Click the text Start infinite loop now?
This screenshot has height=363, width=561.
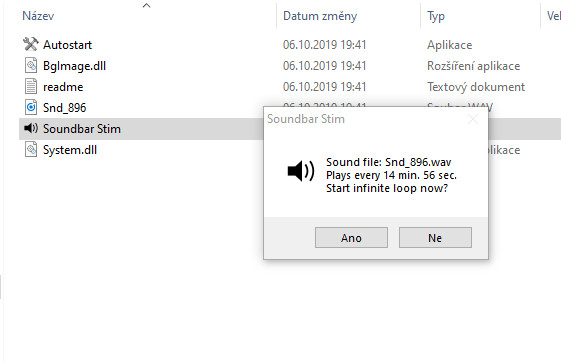click(387, 188)
